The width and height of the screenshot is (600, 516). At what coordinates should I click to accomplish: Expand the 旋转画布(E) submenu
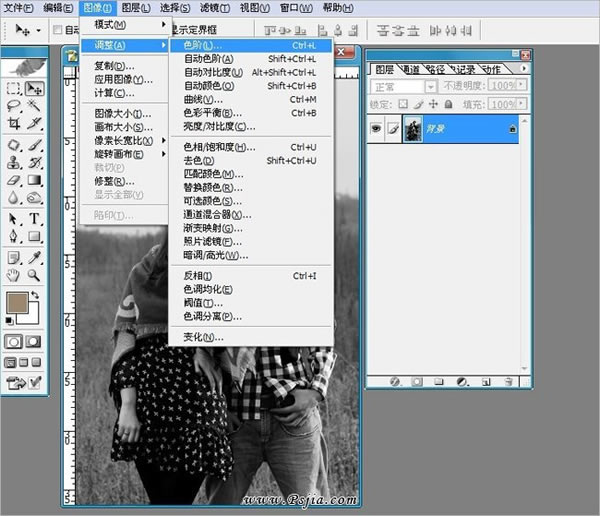[x=126, y=154]
